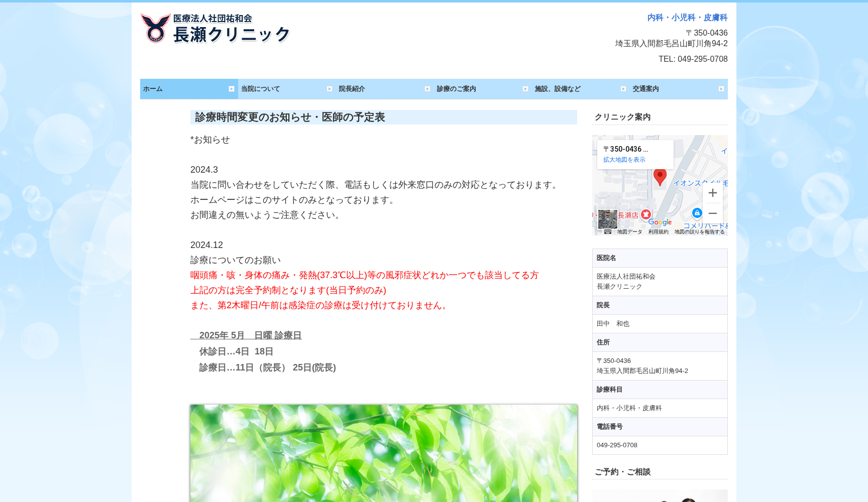Navigate to 施設、設備など
The image size is (868, 502).
(558, 89)
